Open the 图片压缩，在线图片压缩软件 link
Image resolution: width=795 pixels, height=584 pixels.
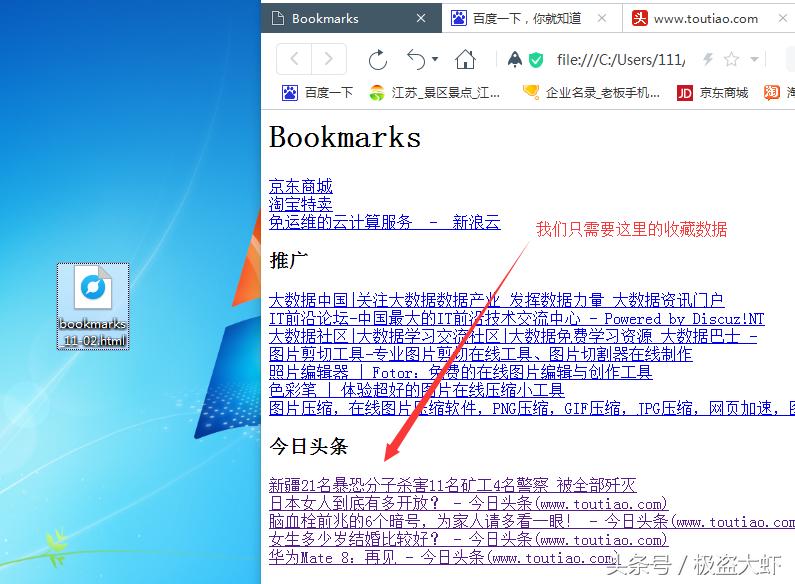point(532,408)
